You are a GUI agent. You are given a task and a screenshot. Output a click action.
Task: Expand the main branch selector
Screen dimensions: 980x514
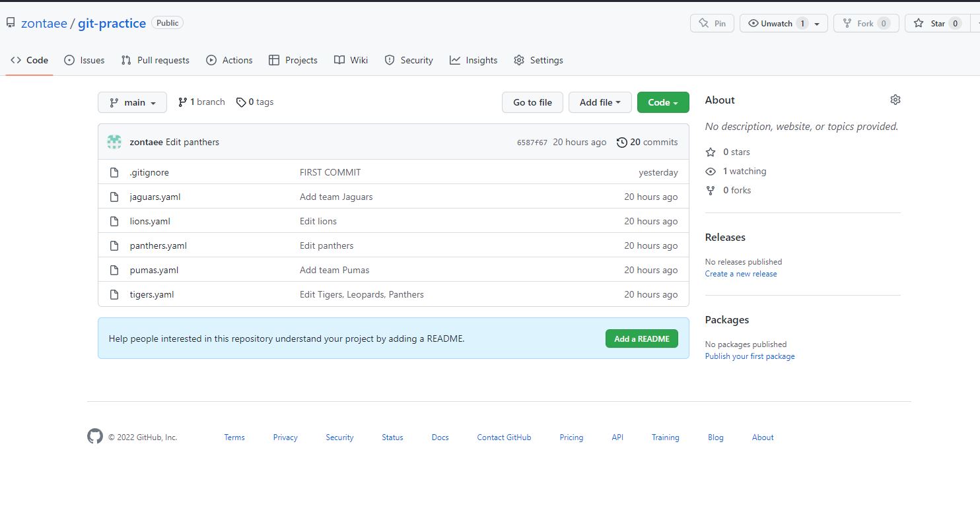click(x=132, y=102)
